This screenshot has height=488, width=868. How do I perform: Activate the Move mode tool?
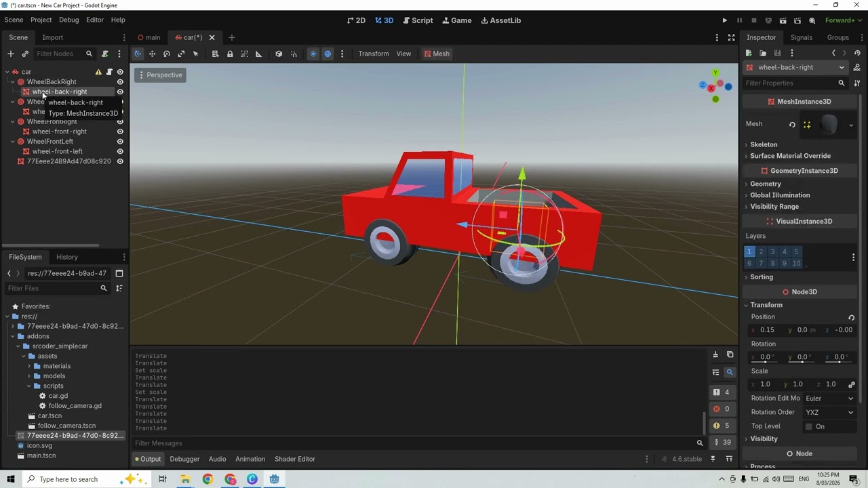[x=152, y=54]
